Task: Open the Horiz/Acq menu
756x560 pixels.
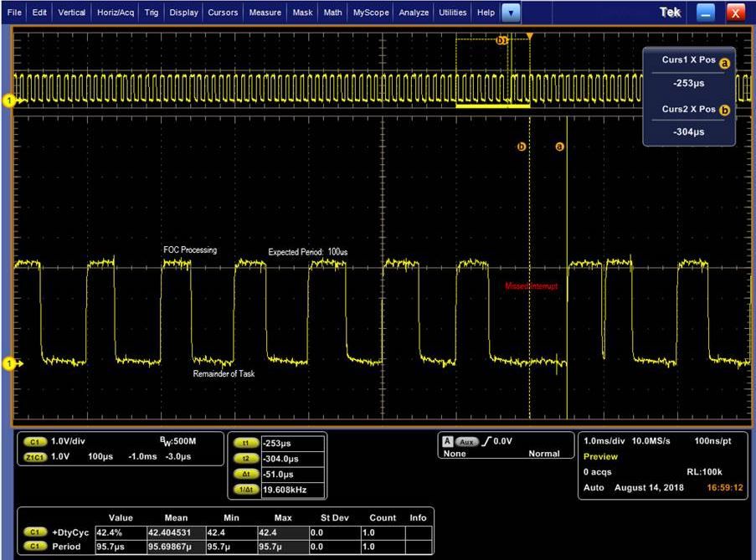Action: pos(116,13)
